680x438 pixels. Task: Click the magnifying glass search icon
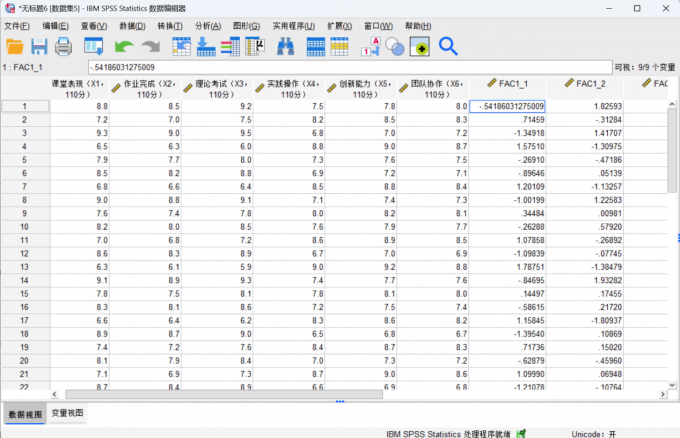coord(447,46)
